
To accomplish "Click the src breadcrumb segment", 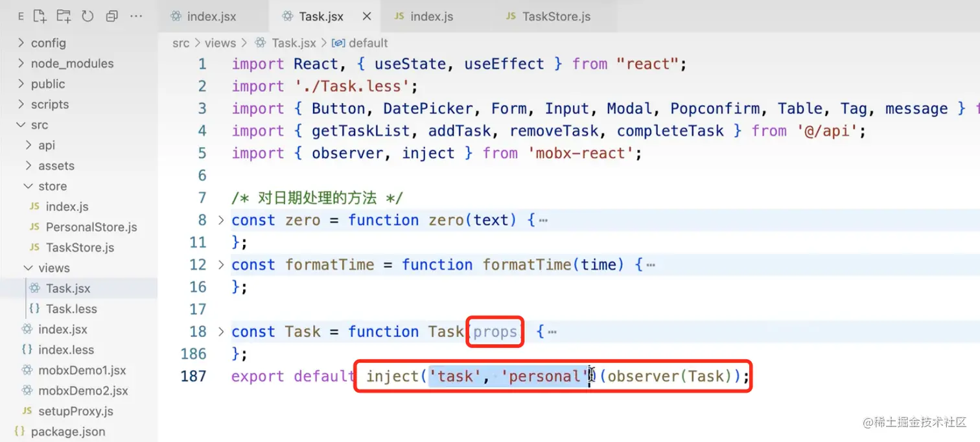I will point(181,43).
